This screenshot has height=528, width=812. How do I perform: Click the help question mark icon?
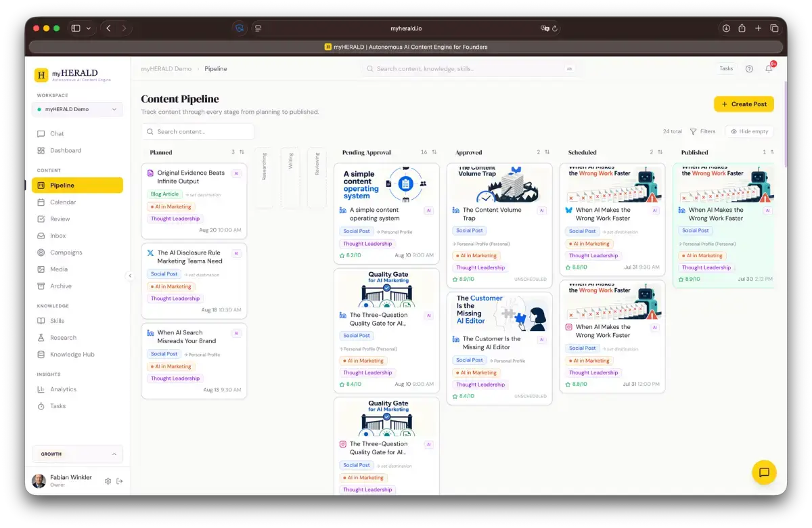749,68
